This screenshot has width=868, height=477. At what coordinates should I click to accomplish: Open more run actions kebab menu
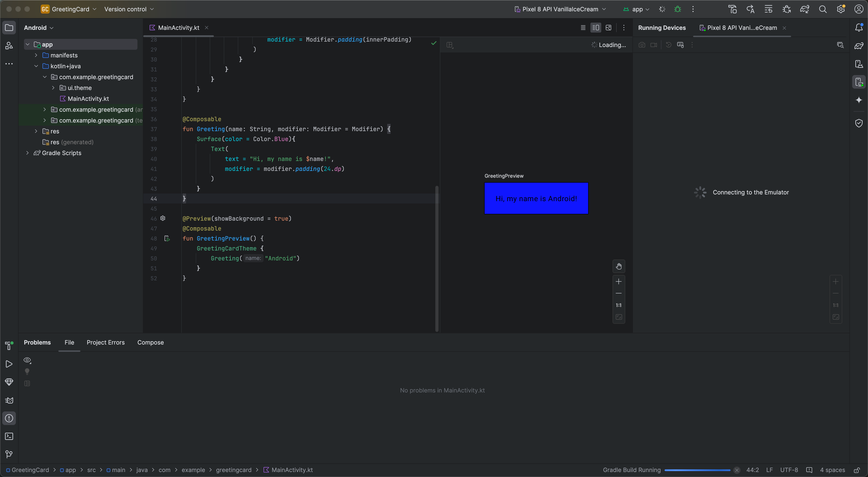[x=693, y=9]
